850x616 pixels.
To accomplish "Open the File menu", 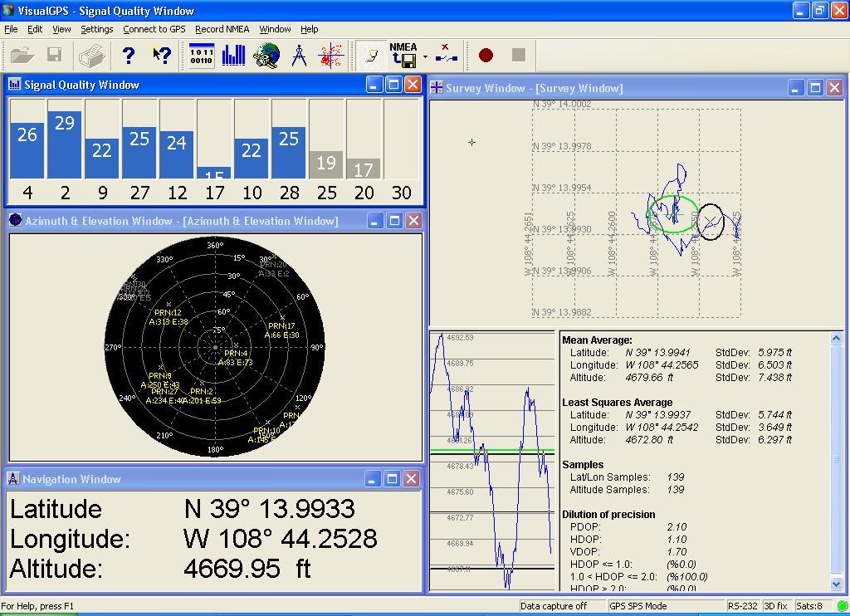I will coord(11,29).
